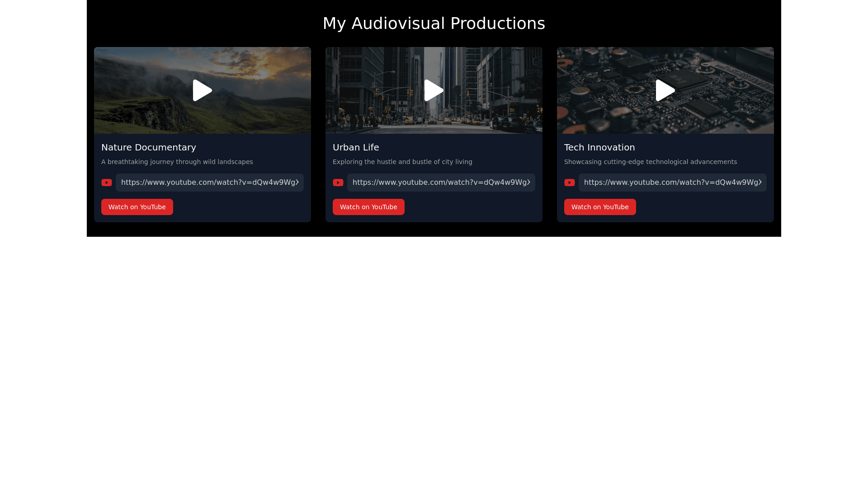Click the Tech Innovation title

[599, 147]
